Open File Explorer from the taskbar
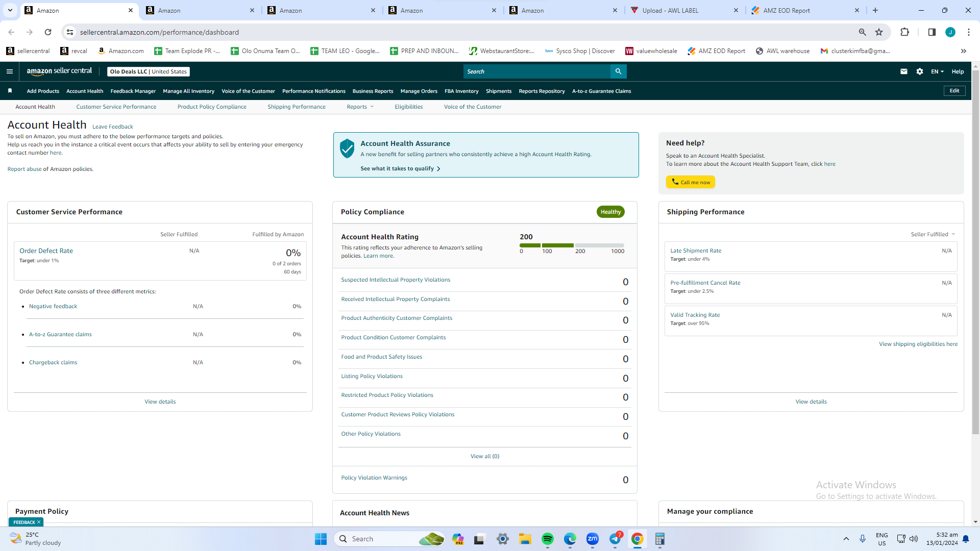This screenshot has height=551, width=980. coord(525,539)
